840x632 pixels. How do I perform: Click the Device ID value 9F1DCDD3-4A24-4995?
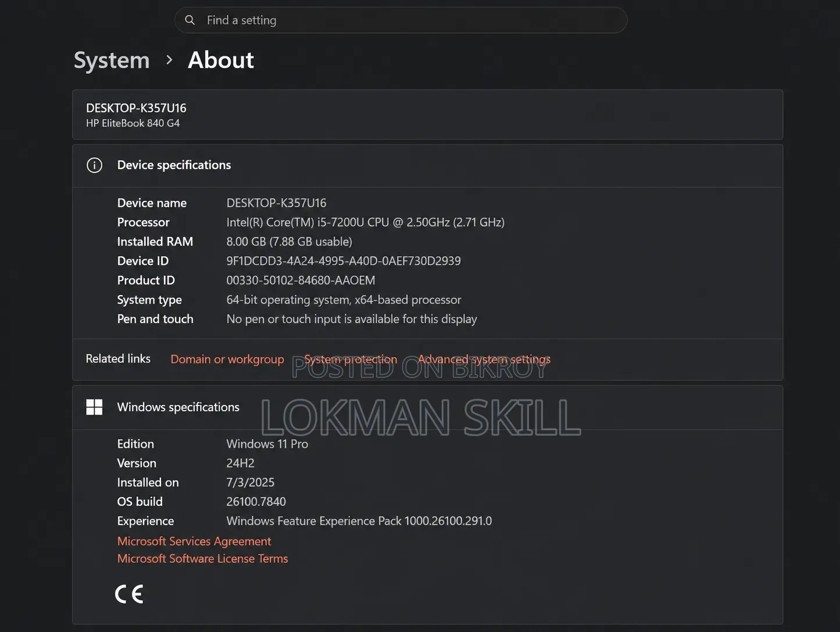coord(344,261)
